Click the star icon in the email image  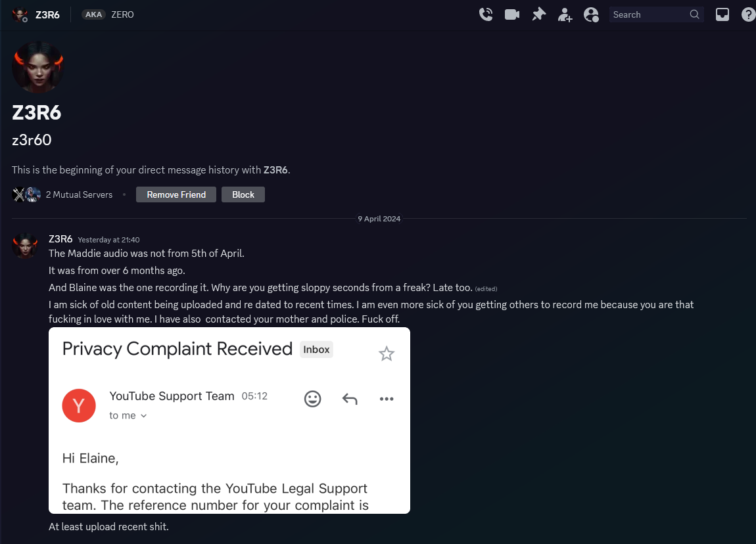click(386, 354)
